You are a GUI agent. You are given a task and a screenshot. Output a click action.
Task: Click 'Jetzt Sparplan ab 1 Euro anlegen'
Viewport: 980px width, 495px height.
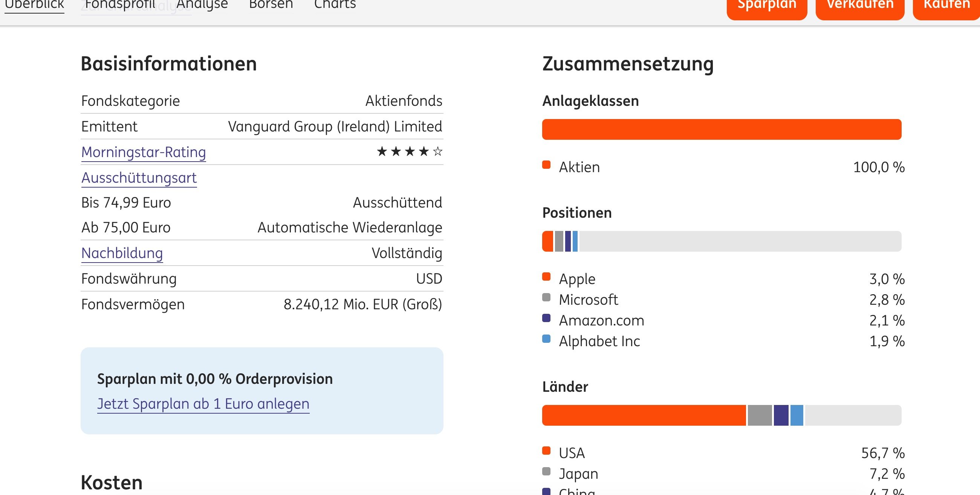203,404
